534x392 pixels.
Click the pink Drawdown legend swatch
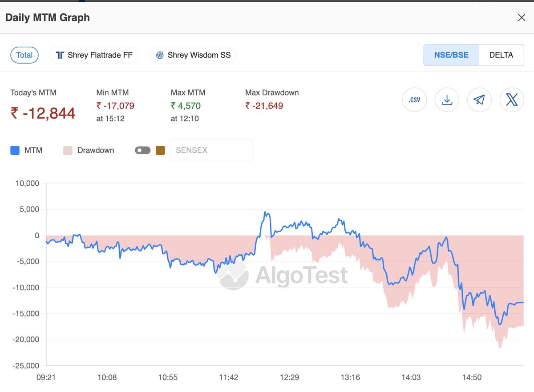[68, 150]
